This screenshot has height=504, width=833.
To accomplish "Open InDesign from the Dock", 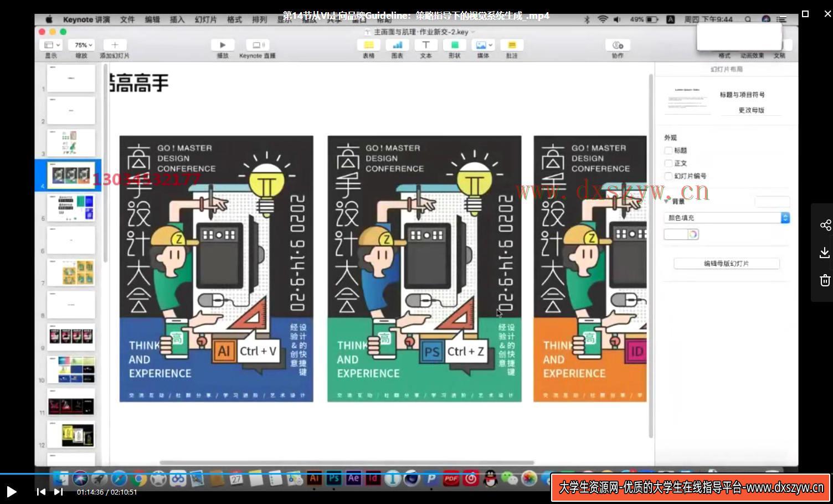I will pos(373,478).
